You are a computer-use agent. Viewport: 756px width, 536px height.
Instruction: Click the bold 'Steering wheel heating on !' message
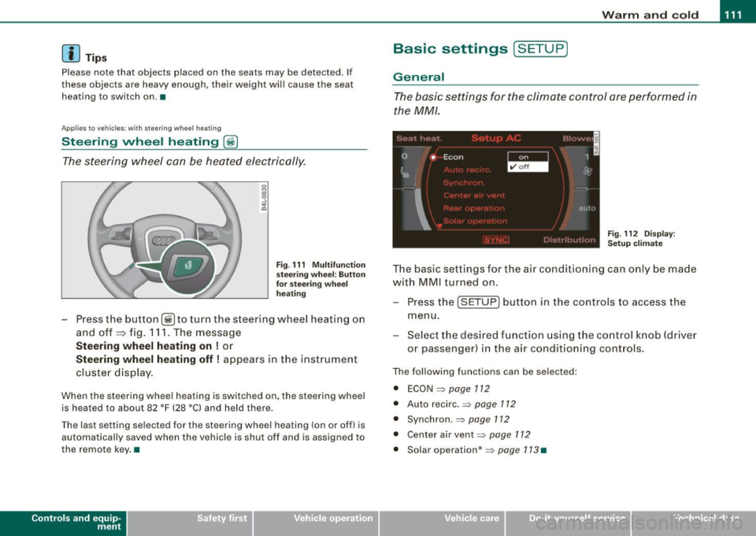tap(148, 346)
